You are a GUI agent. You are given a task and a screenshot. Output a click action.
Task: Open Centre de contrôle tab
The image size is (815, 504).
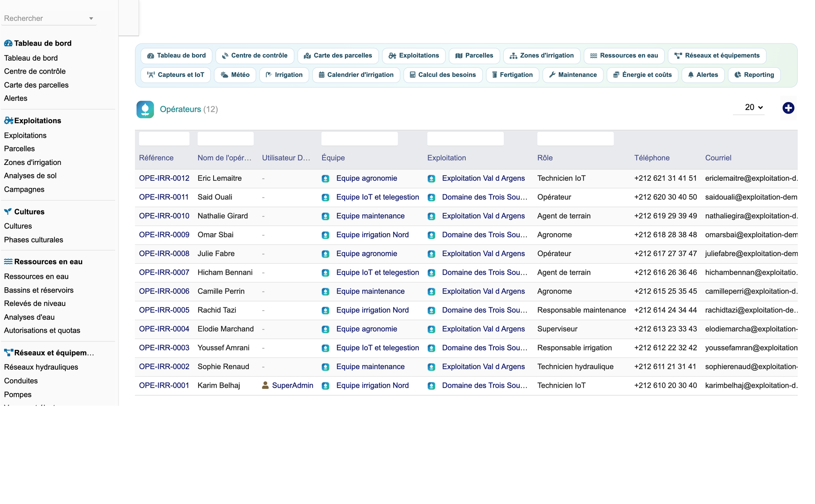click(255, 56)
